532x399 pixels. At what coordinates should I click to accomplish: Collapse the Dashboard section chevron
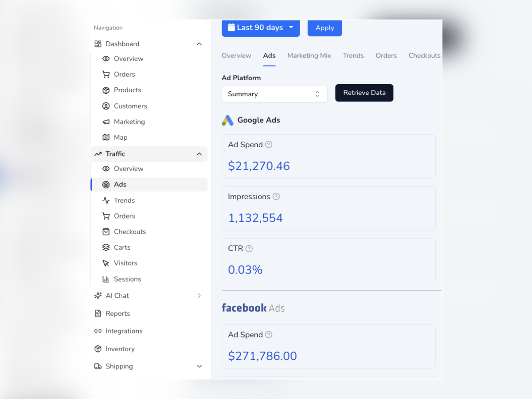tap(199, 44)
